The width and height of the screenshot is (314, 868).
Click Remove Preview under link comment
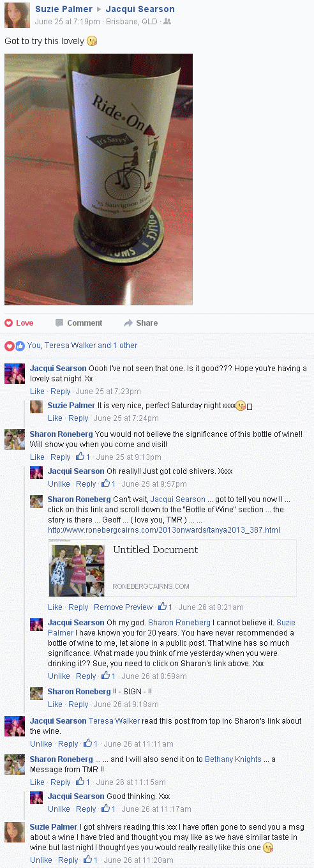pyautogui.click(x=123, y=607)
